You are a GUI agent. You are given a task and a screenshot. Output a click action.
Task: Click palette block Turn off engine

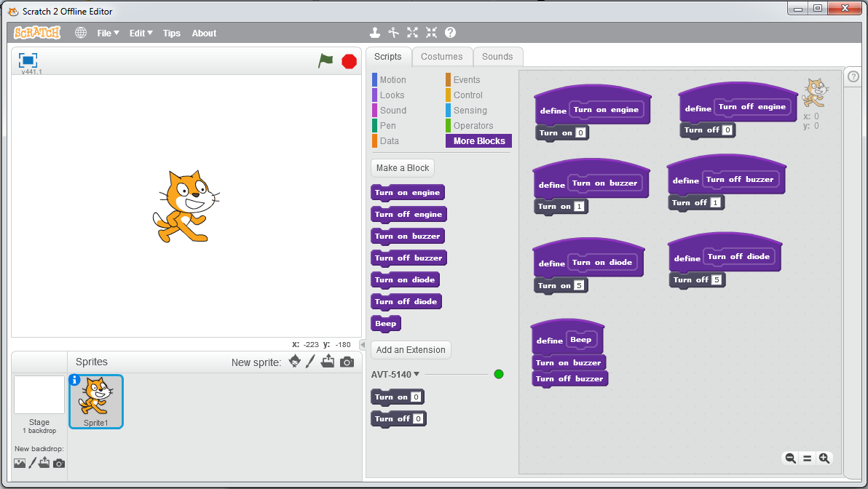click(409, 214)
